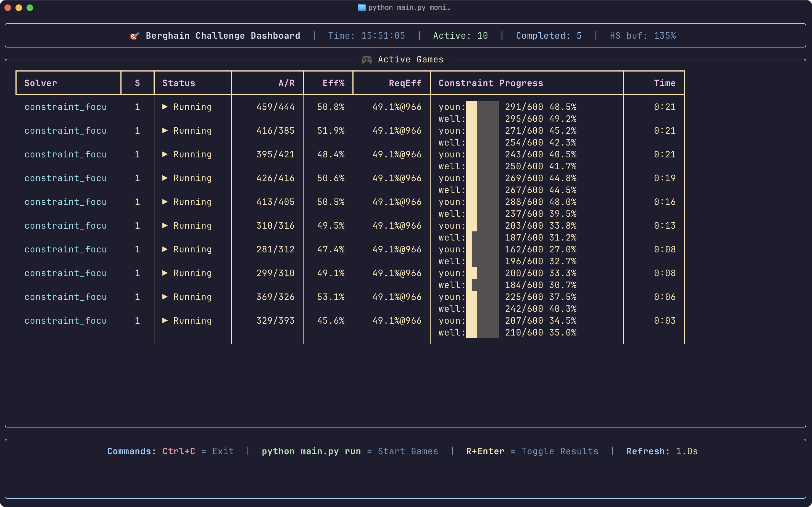Click the Toggle Results label in footer
This screenshot has height=507, width=812.
coord(560,451)
